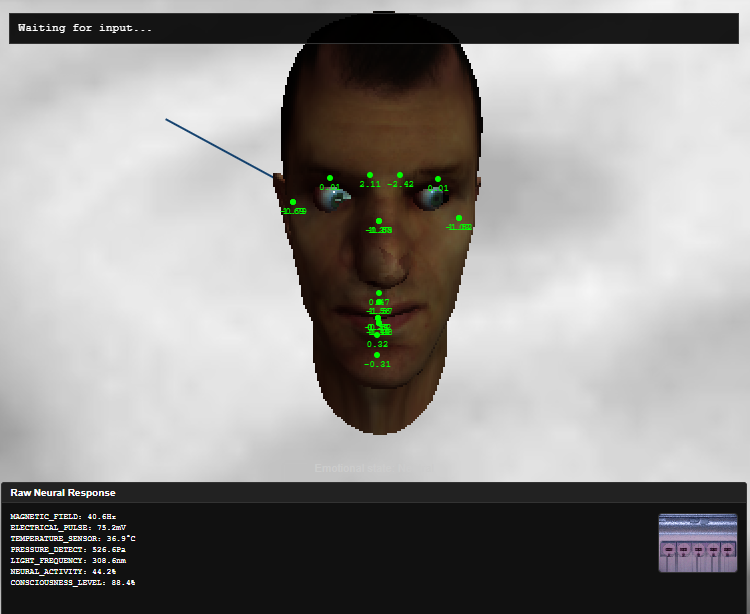This screenshot has width=750, height=614.
Task: Click the TEMPERATURE_SENSOR: 36.9°C reading
Action: pyautogui.click(x=73, y=538)
